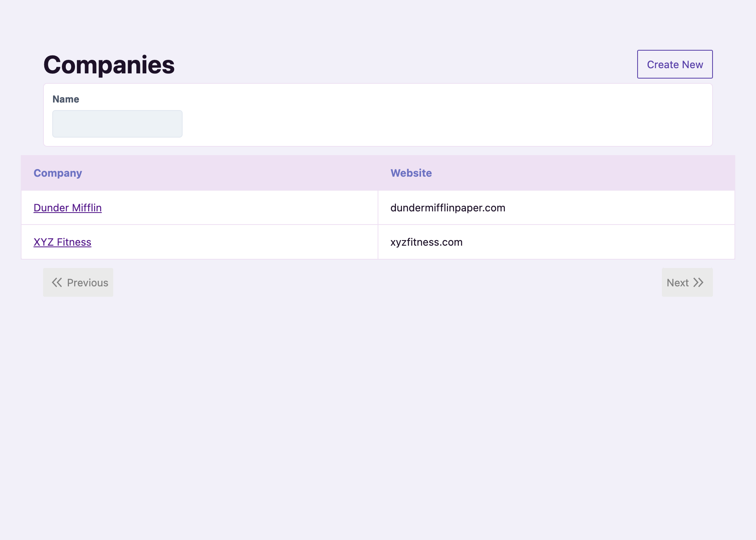Click the Name field label
This screenshot has height=540, width=756.
(66, 99)
